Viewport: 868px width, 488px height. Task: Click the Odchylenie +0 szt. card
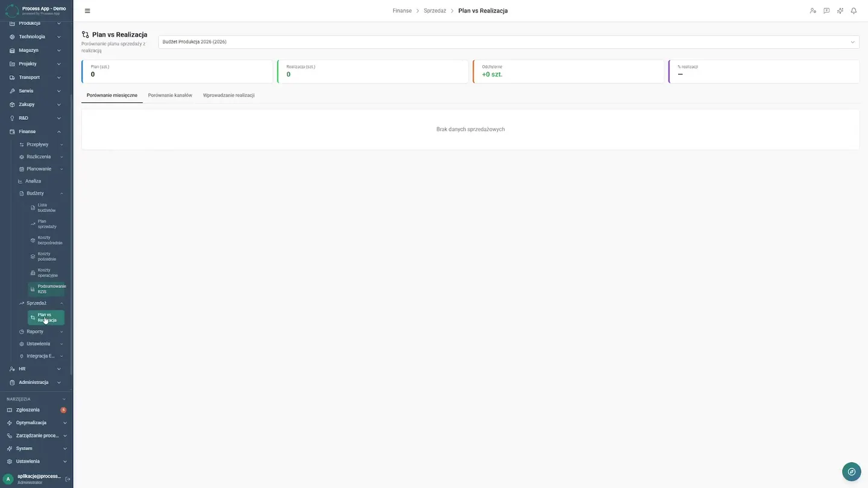[x=568, y=72]
